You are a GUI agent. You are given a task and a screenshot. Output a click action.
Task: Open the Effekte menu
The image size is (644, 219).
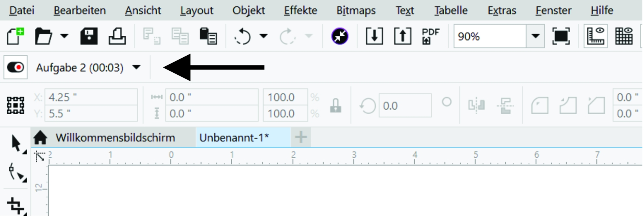[x=300, y=11]
